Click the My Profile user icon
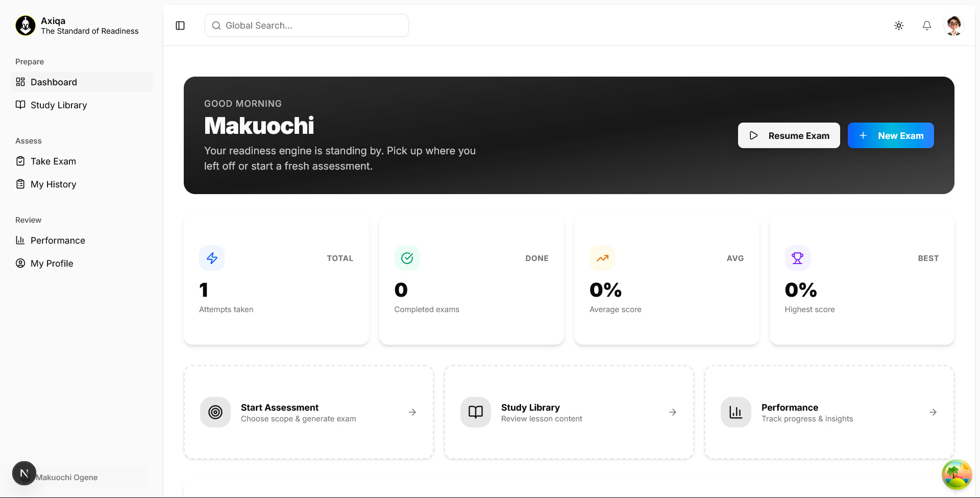 20,263
